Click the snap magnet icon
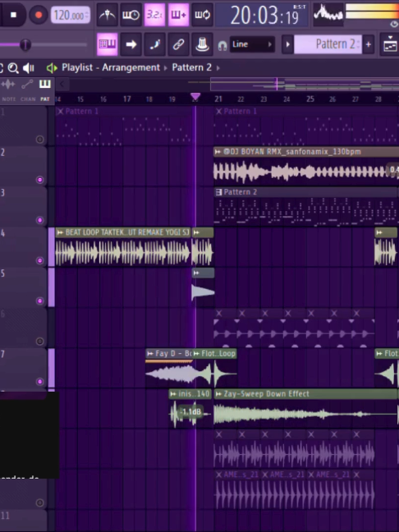 point(222,45)
